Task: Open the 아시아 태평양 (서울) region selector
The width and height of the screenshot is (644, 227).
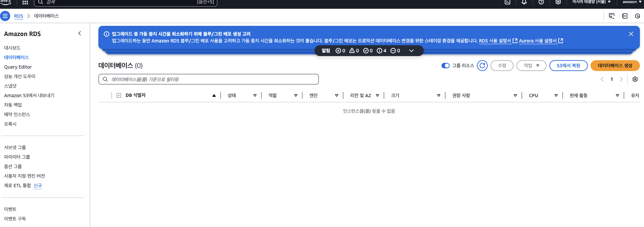Action: 592,2
